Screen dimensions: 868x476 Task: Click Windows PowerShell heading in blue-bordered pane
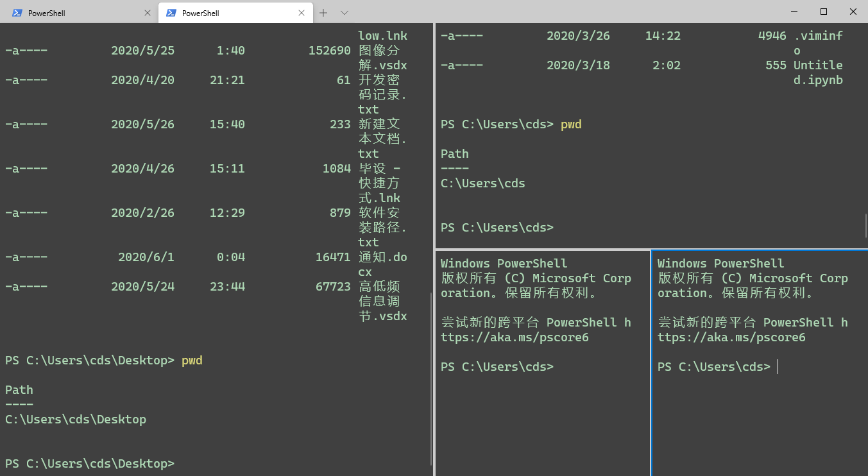(721, 264)
